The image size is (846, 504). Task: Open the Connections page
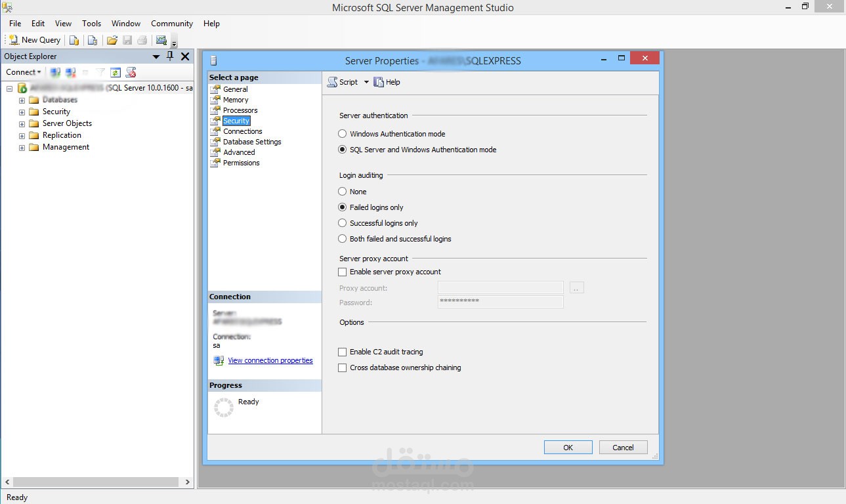[242, 131]
